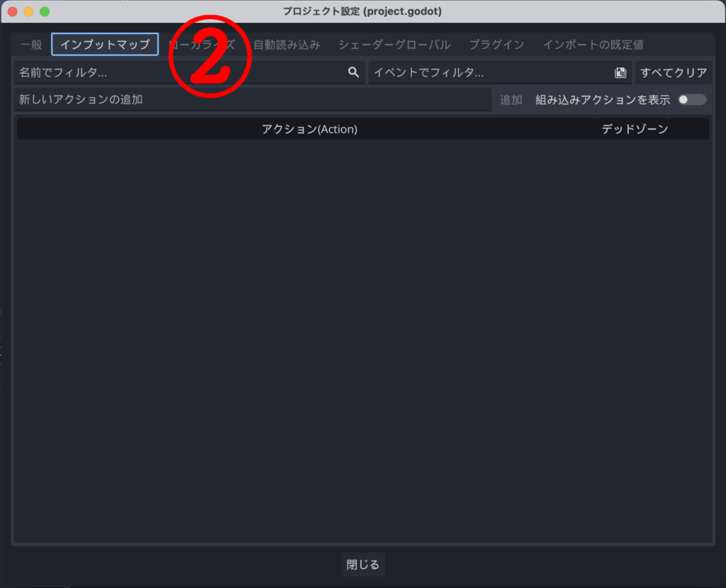Open the シェーダーグローバル tab

pos(394,45)
